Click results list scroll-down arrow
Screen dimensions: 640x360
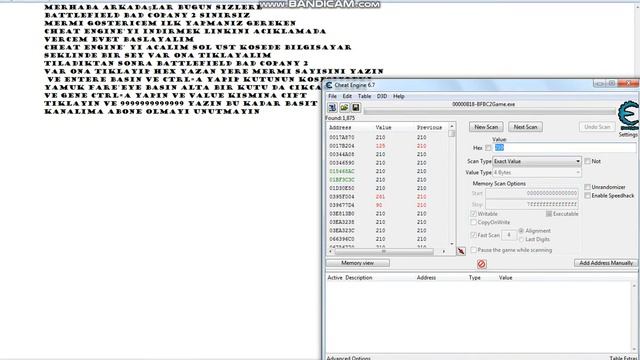[x=451, y=244]
